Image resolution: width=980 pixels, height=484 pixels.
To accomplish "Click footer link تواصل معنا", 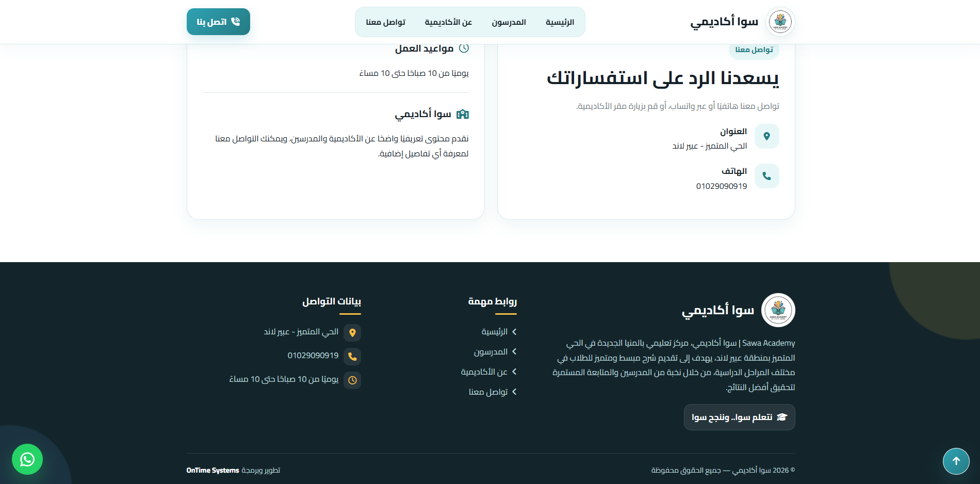I will point(488,392).
